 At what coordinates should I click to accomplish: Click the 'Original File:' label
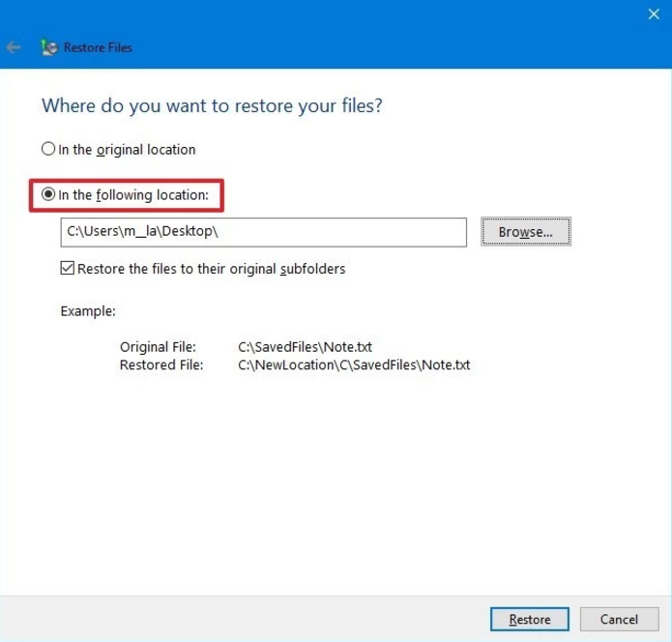(158, 346)
